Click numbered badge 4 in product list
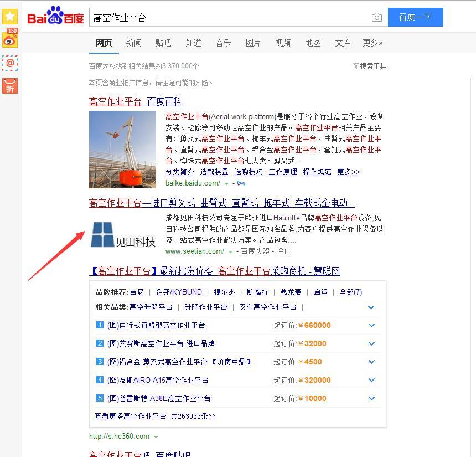 pyautogui.click(x=100, y=380)
